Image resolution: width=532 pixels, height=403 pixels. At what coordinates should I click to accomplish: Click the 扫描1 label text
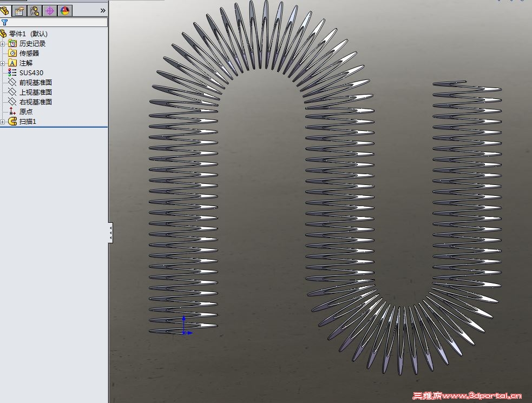28,122
